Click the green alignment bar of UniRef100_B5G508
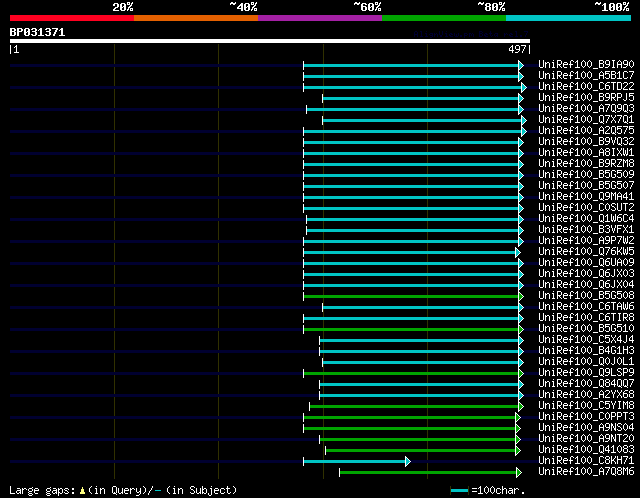This screenshot has height=498, width=640. tap(413, 296)
